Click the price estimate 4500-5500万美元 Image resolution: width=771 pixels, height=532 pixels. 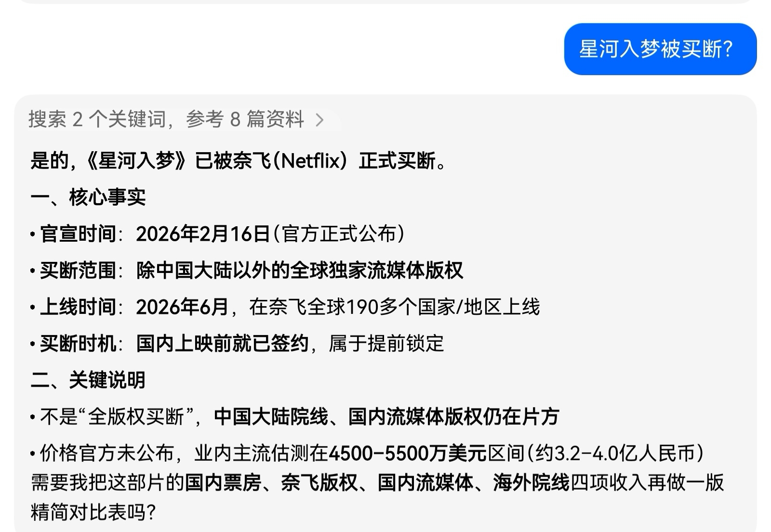pyautogui.click(x=408, y=454)
